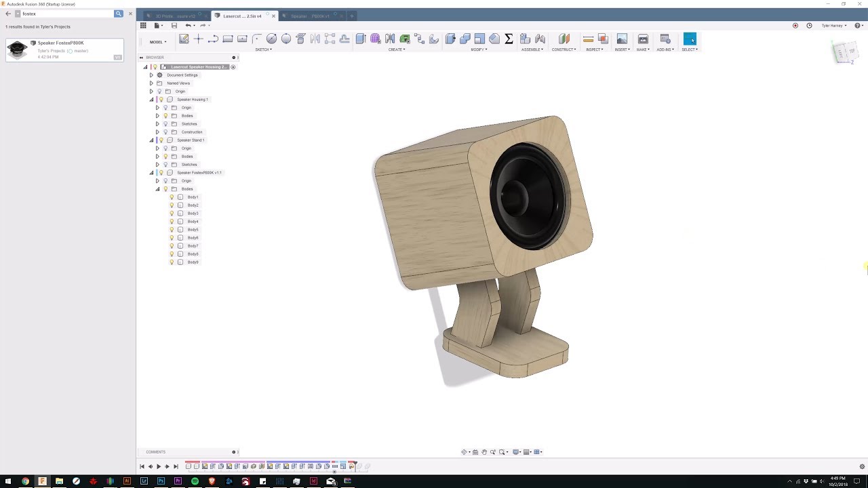
Task: Toggle visibility of root Lasercut Speaker Housing
Action: (x=155, y=67)
